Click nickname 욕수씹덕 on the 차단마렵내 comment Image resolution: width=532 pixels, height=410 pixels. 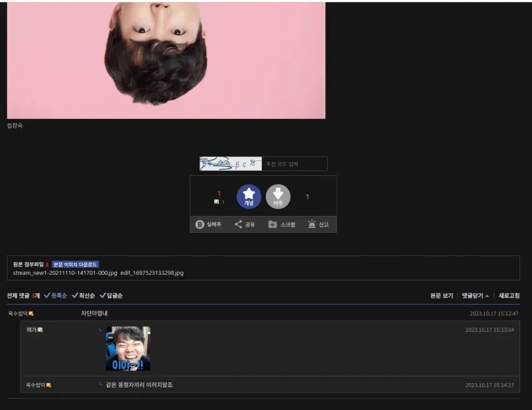18,313
